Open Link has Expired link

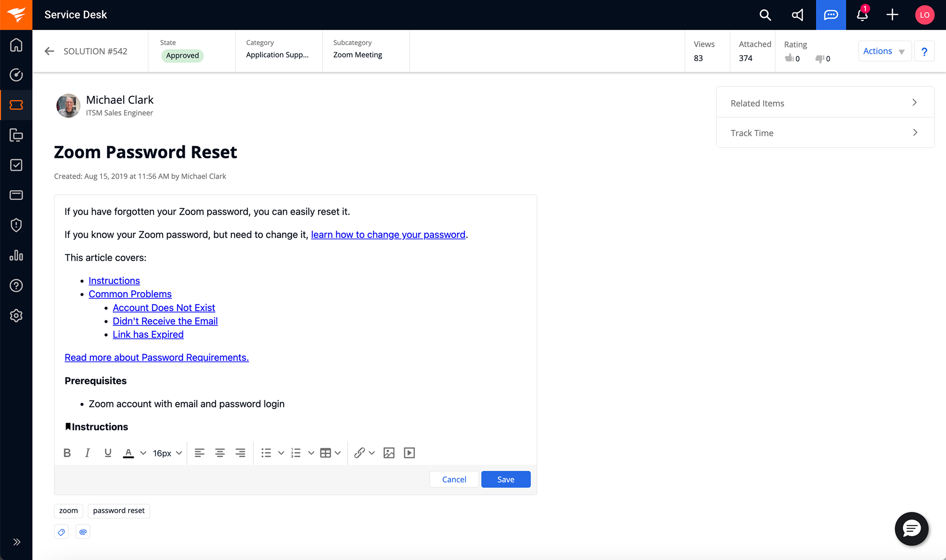148,334
